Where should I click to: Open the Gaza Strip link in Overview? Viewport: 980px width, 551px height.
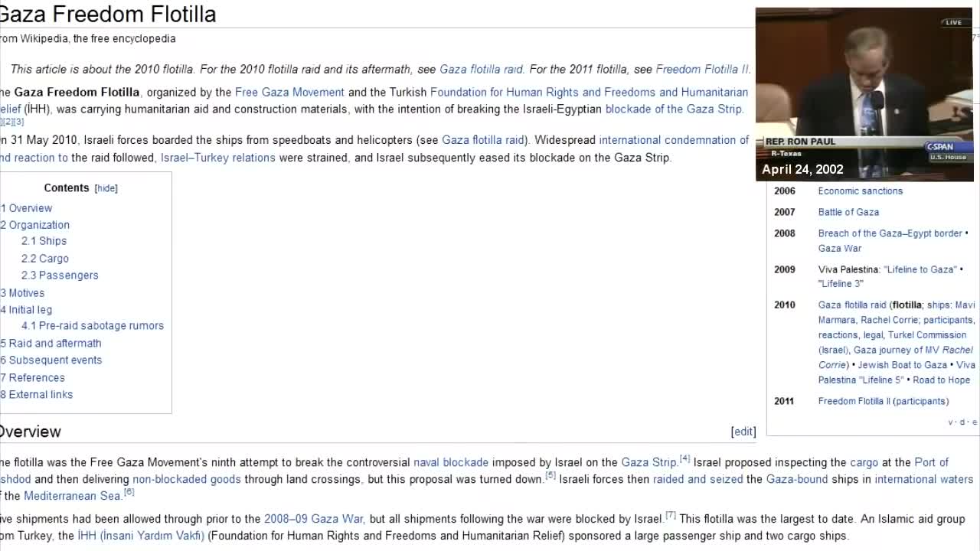[x=648, y=462]
